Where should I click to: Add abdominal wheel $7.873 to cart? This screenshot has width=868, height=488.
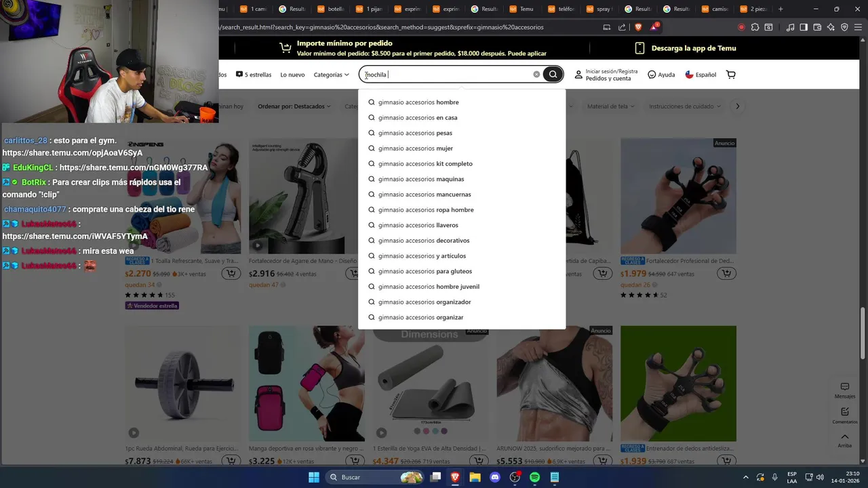coord(231,461)
